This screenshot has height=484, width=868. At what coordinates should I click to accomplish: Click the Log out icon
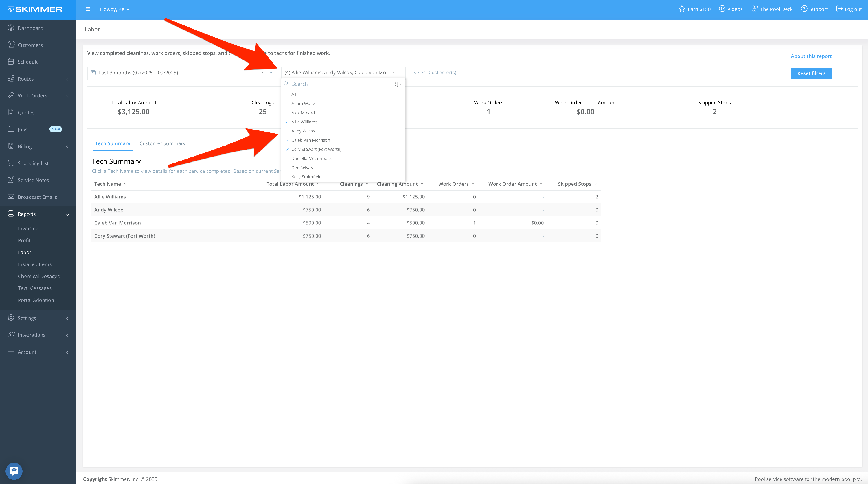pyautogui.click(x=839, y=9)
